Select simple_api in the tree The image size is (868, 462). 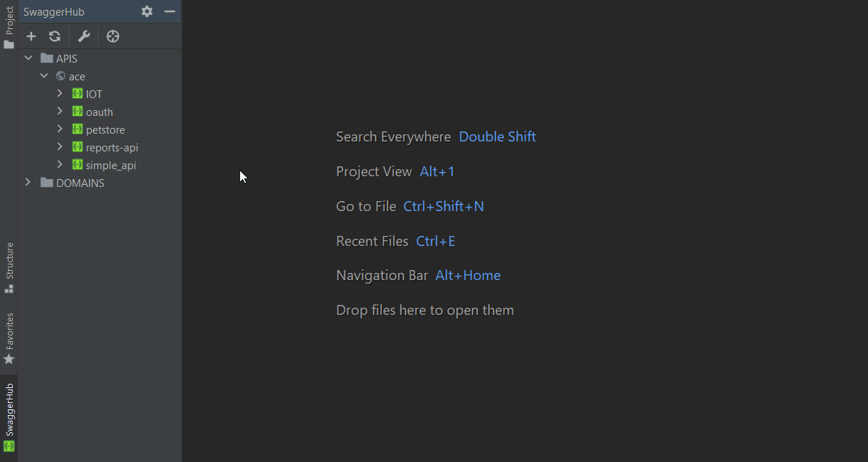111,165
